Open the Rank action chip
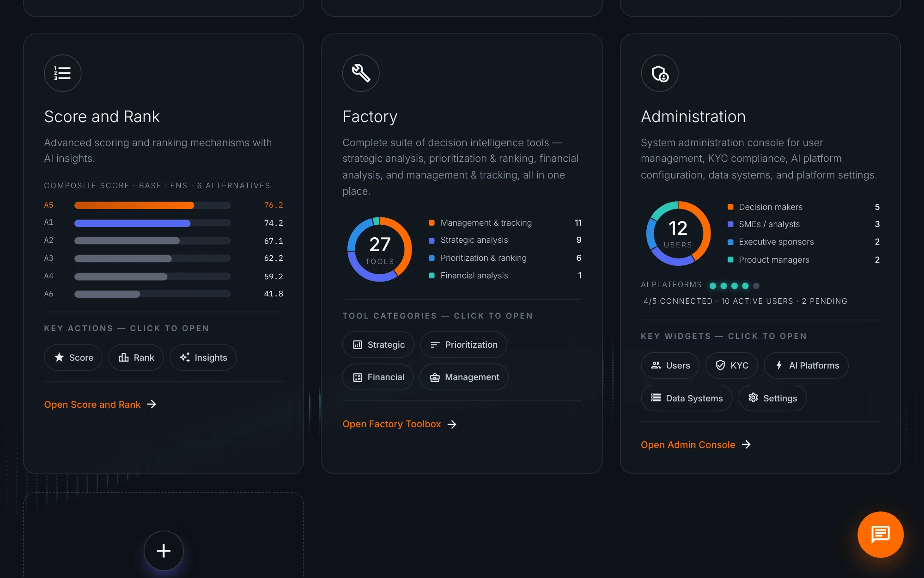This screenshot has height=578, width=924. pyautogui.click(x=136, y=357)
